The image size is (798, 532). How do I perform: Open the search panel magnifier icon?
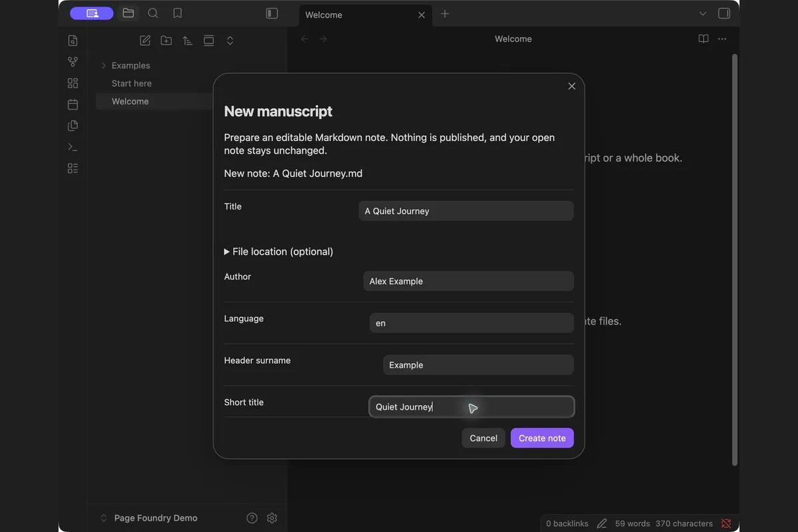[153, 13]
